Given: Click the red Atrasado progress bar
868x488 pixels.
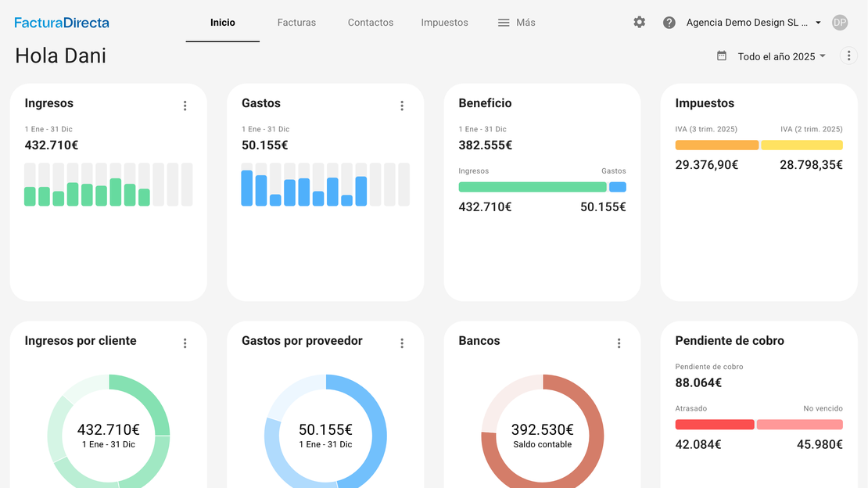Looking at the screenshot, I should (715, 425).
